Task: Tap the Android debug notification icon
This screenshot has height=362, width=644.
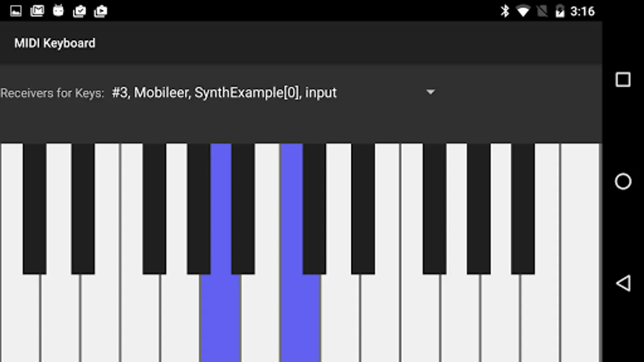Action: (58, 11)
